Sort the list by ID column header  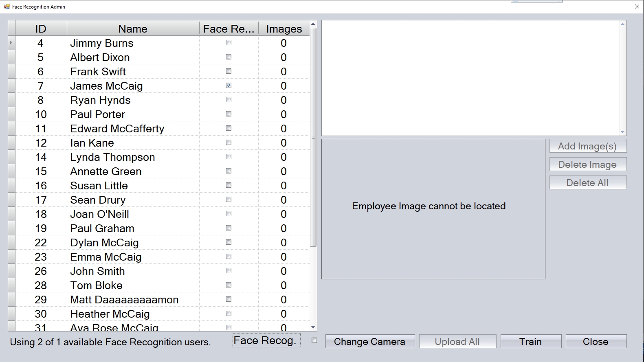(41, 29)
